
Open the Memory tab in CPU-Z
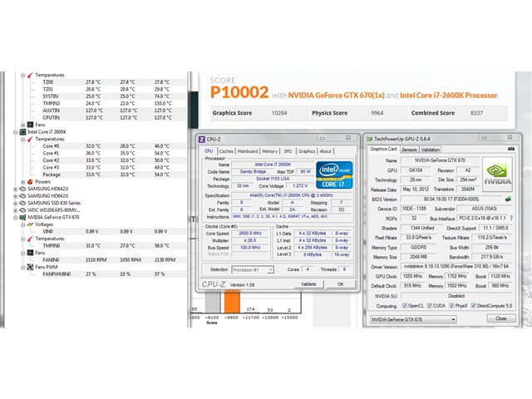tap(269, 151)
